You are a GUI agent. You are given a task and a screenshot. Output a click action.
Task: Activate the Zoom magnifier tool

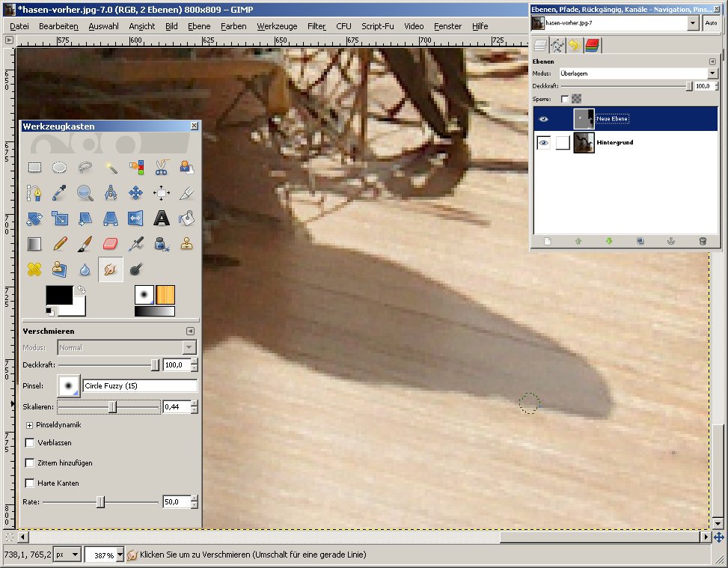85,193
